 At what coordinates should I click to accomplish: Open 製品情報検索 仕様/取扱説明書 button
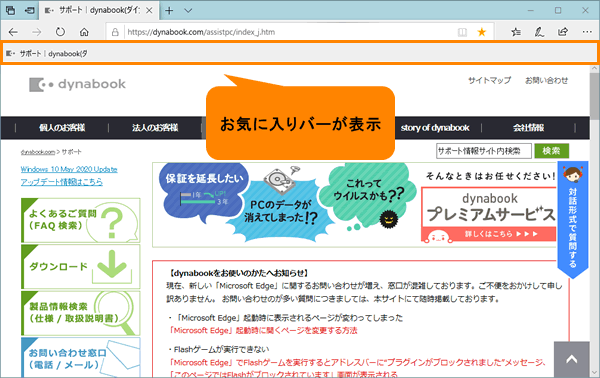coord(80,313)
